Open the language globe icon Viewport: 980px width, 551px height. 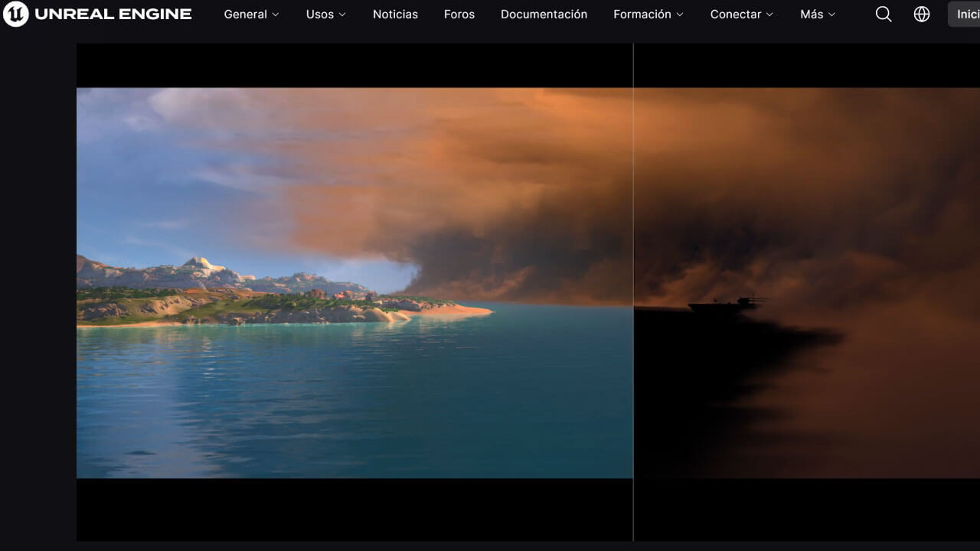click(922, 15)
